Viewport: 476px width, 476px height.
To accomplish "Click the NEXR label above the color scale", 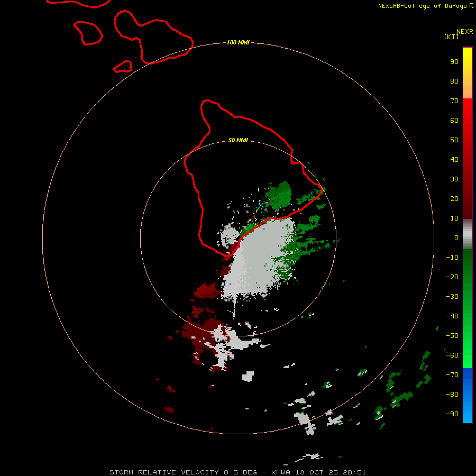I will tap(465, 32).
